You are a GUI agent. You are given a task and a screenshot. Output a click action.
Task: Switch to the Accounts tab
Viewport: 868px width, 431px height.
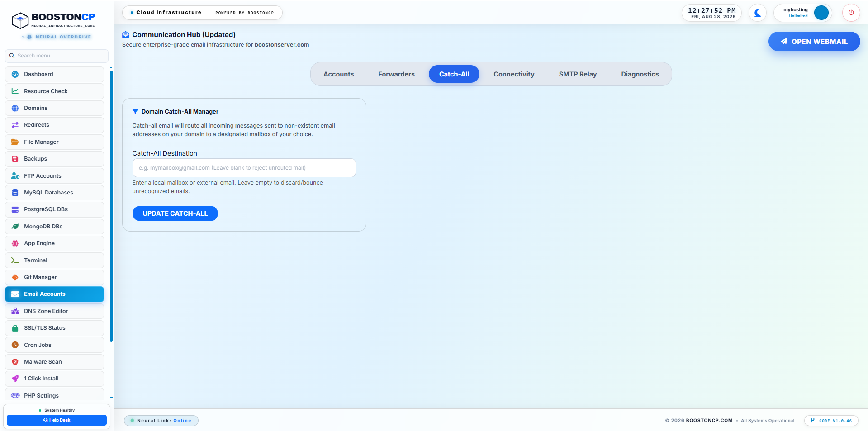pyautogui.click(x=338, y=74)
